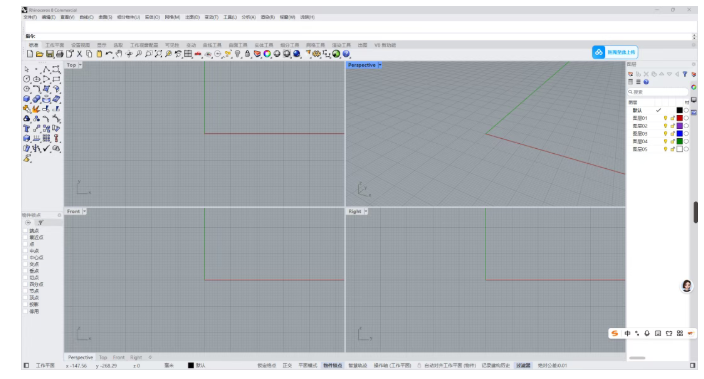Select the Polyline tool in left toolbar

point(46,69)
